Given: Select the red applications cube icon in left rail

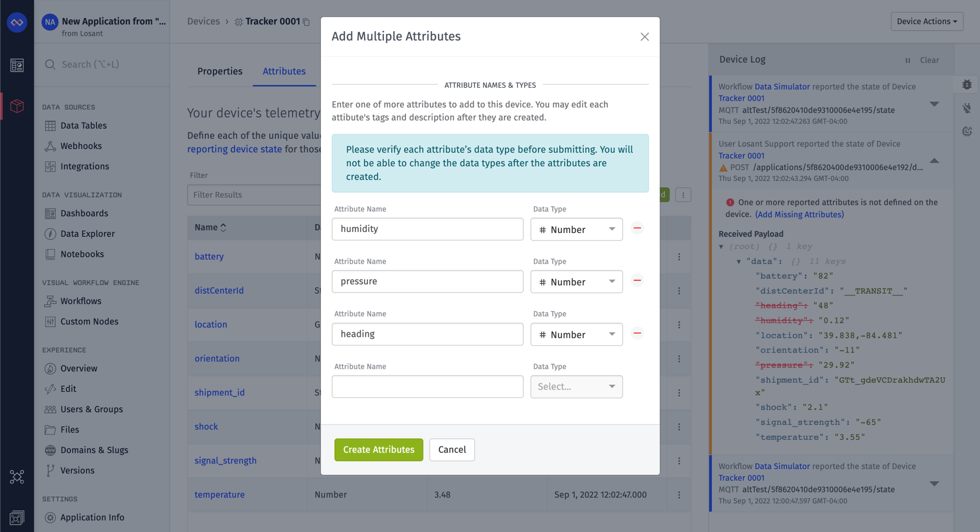Looking at the screenshot, I should (17, 106).
